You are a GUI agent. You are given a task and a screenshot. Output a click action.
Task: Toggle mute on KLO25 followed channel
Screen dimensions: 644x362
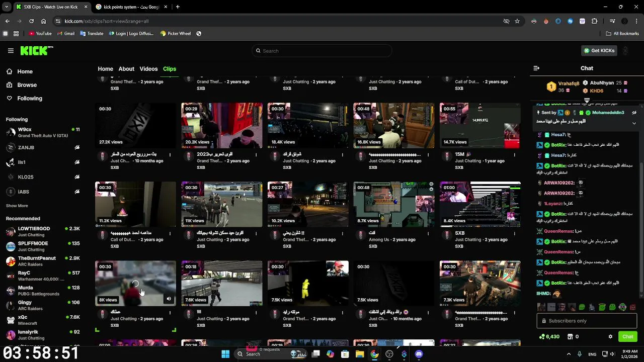click(x=77, y=177)
